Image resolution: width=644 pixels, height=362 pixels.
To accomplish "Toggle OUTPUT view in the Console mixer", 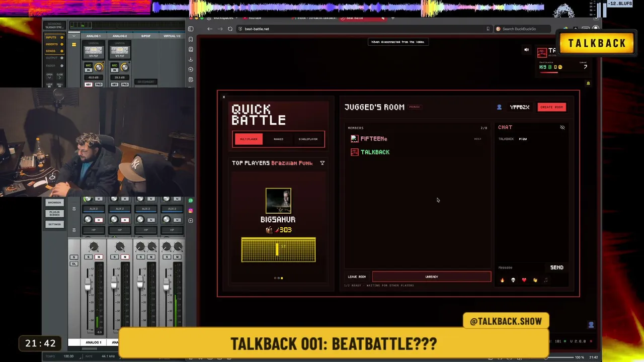I will tap(54, 58).
